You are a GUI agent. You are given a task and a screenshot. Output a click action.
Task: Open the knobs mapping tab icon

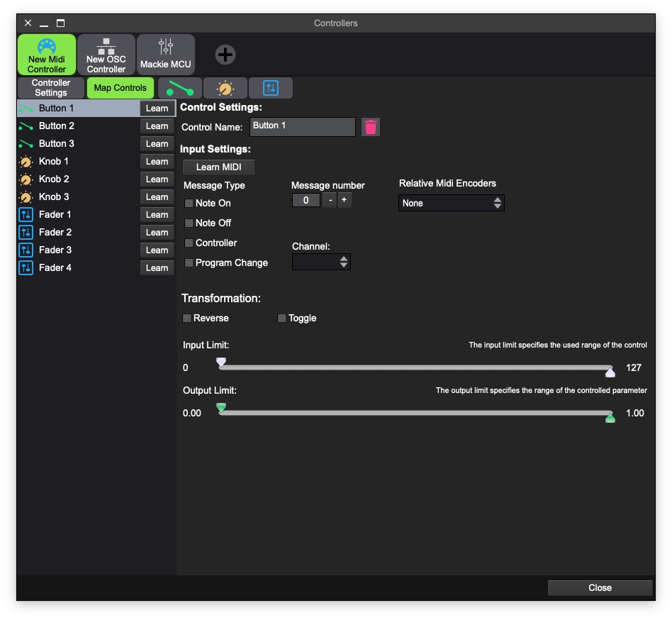225,87
